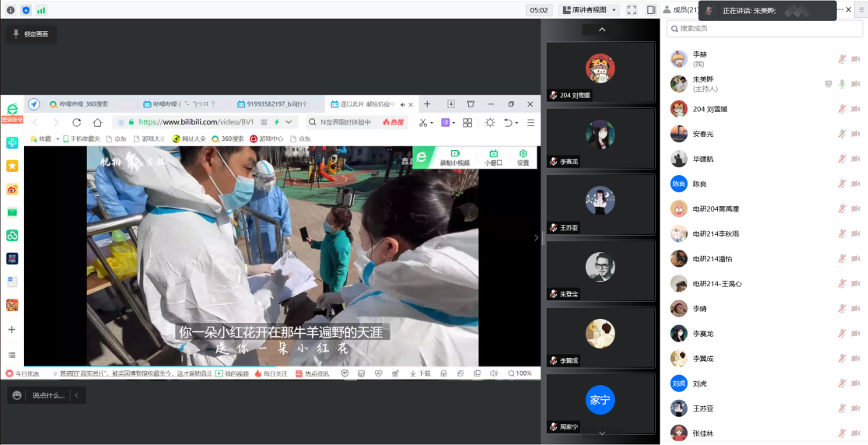Viewport: 868px width, 445px height.
Task: Select 陈良 in the member list
Action: 700,184
